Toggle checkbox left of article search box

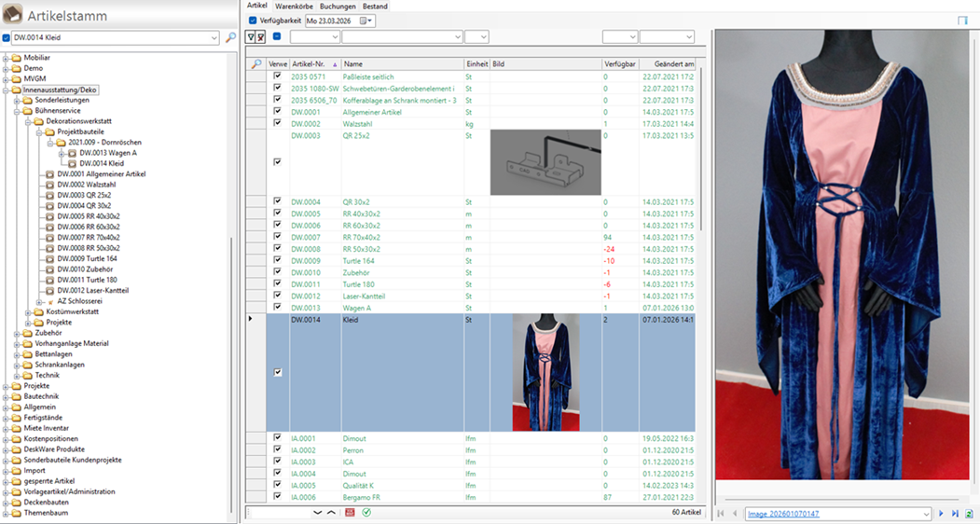(x=7, y=38)
